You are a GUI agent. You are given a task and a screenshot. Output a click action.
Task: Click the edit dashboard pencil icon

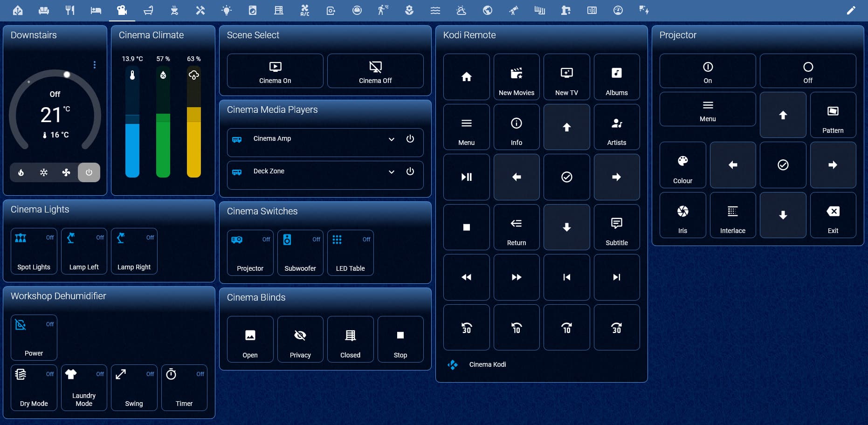pos(851,10)
